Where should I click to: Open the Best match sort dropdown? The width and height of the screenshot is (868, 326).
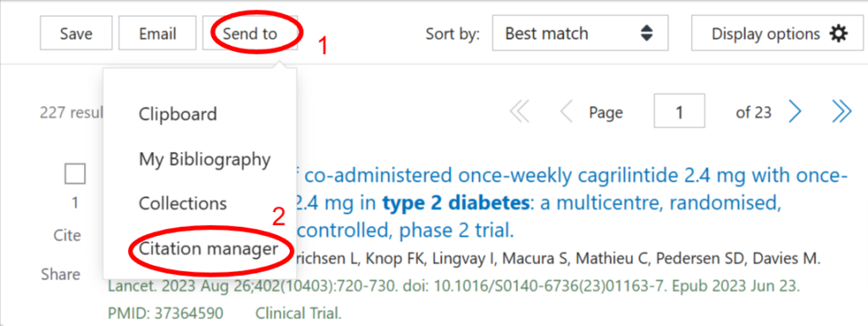tap(580, 33)
